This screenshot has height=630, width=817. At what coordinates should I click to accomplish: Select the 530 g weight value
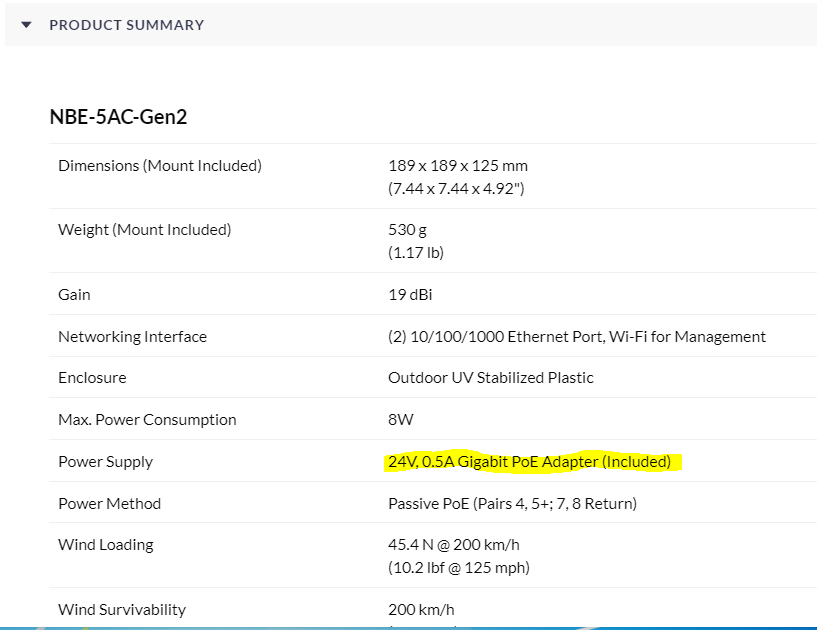[x=407, y=230]
